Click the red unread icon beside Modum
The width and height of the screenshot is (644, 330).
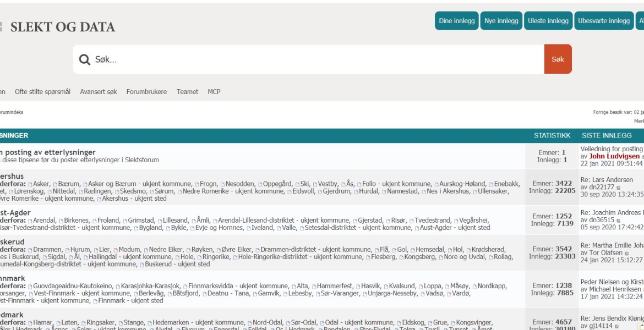point(116,250)
